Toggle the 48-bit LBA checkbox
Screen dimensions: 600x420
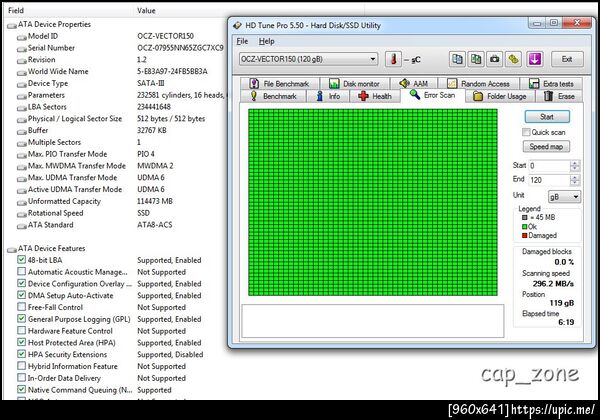click(x=21, y=260)
